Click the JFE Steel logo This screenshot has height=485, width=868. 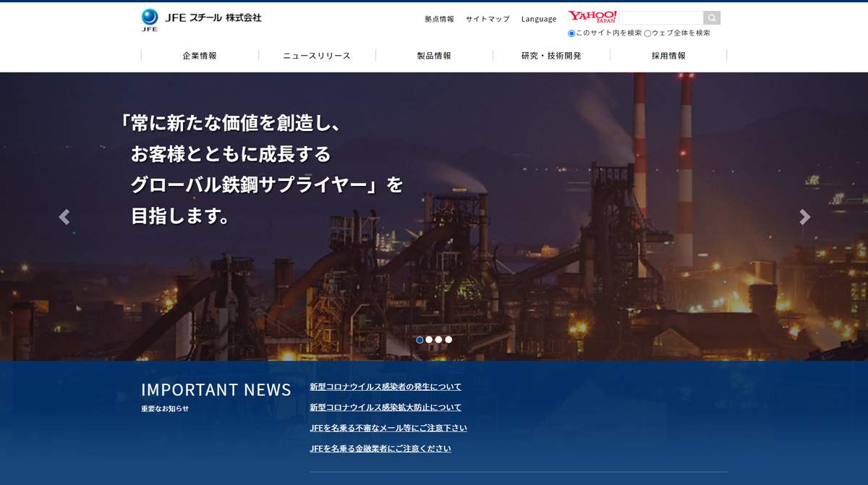coord(201,19)
